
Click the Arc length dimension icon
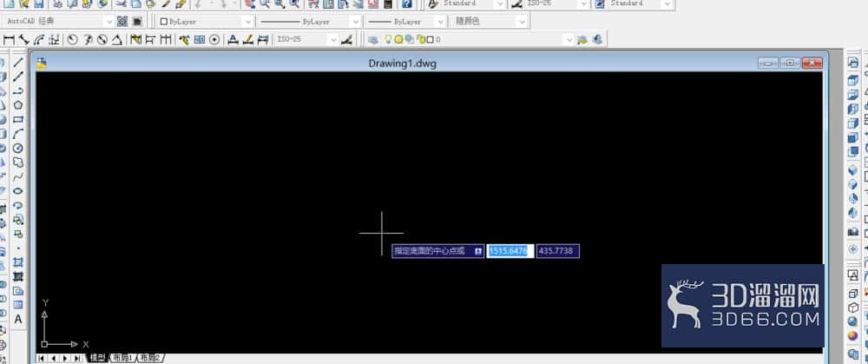[39, 39]
